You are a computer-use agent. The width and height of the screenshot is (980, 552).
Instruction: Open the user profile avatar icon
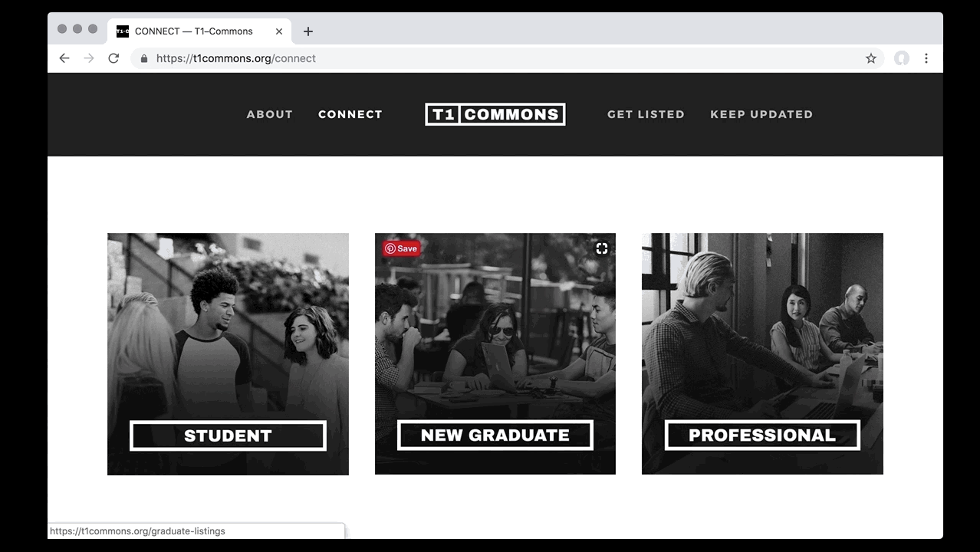[x=902, y=58]
